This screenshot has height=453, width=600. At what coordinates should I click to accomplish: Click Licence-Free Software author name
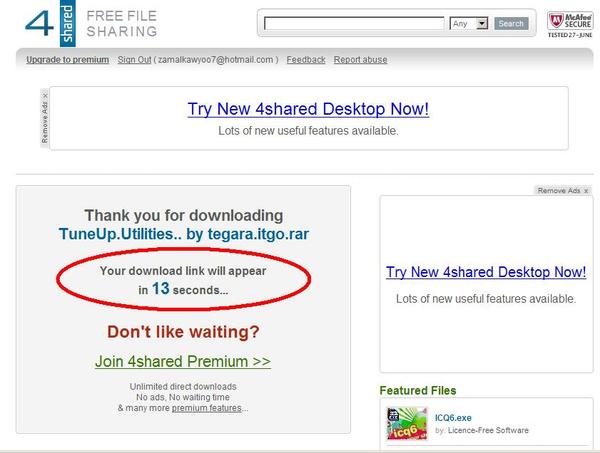coord(487,430)
